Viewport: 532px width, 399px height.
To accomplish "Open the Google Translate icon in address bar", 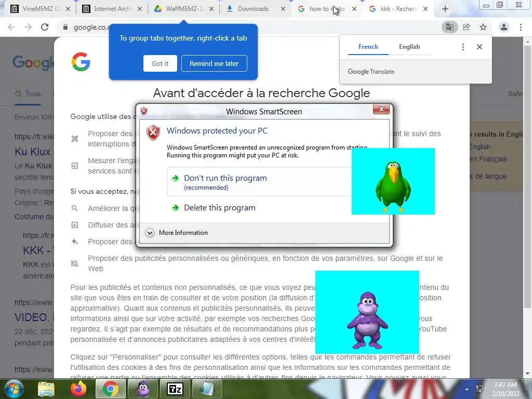I will (450, 27).
